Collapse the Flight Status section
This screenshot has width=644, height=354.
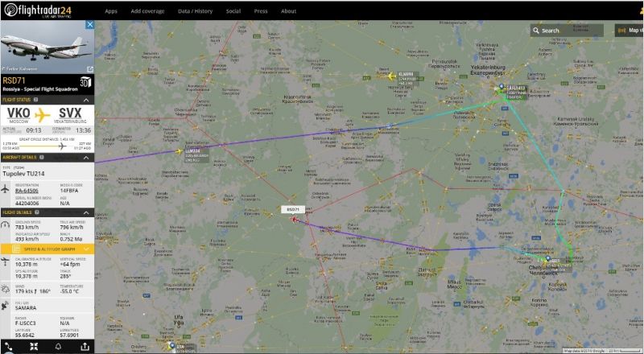86,100
